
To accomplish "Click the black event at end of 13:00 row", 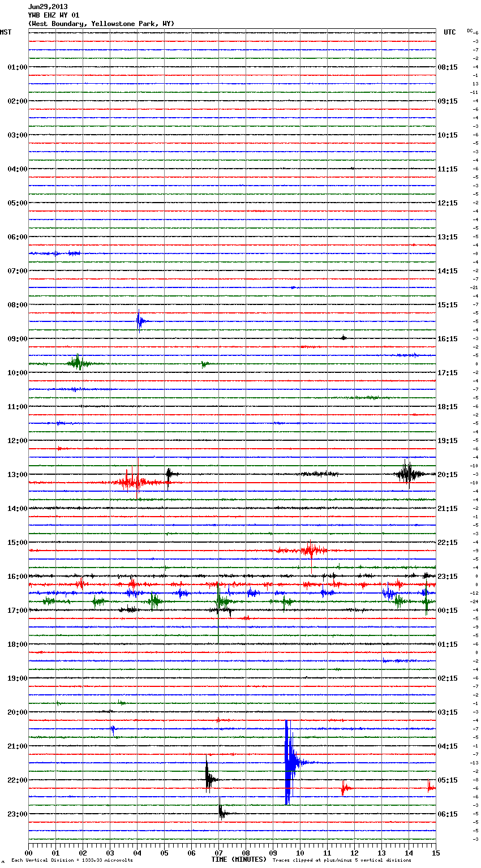I will pos(407,474).
